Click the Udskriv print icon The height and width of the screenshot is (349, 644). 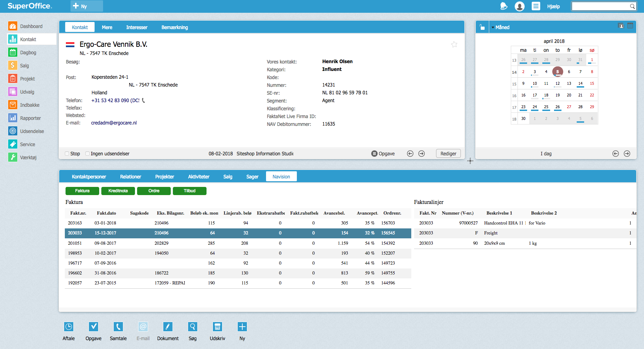click(218, 327)
